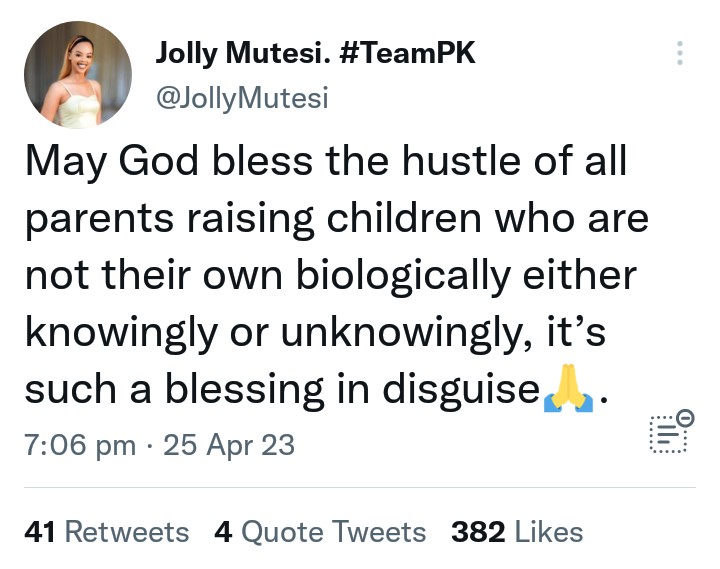Click the retweet count number 41
The image size is (720, 569).
pyautogui.click(x=39, y=532)
